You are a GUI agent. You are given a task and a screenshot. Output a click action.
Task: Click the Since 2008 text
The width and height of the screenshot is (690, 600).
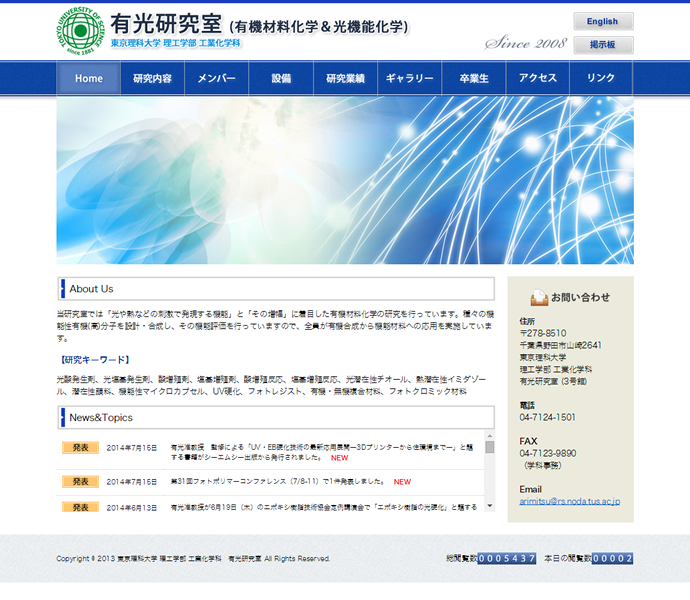(x=525, y=43)
